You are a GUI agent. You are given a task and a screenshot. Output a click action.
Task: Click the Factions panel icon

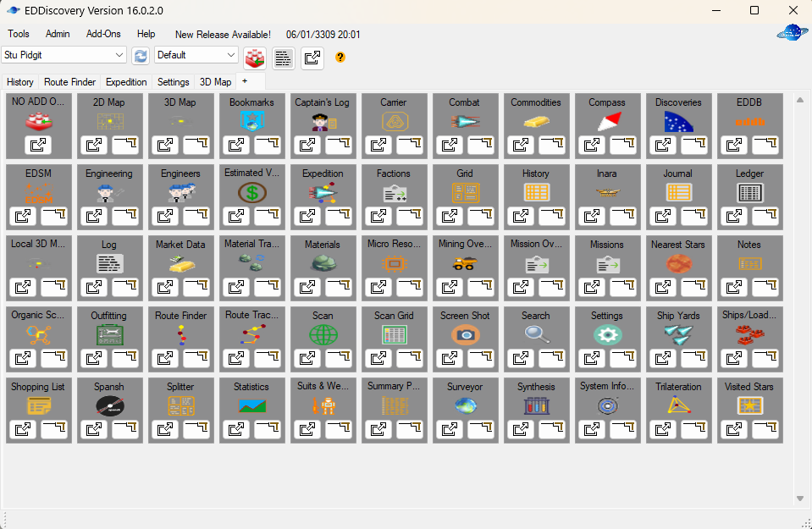coord(395,193)
